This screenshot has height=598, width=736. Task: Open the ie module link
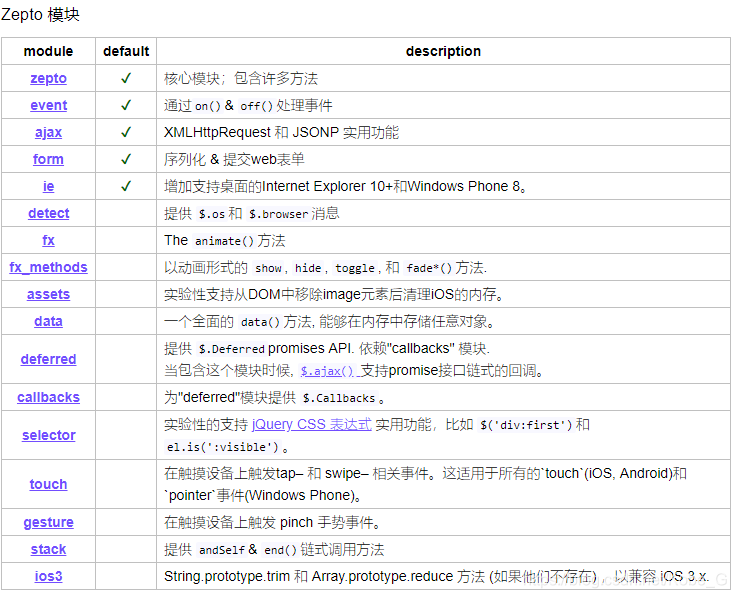(x=48, y=186)
